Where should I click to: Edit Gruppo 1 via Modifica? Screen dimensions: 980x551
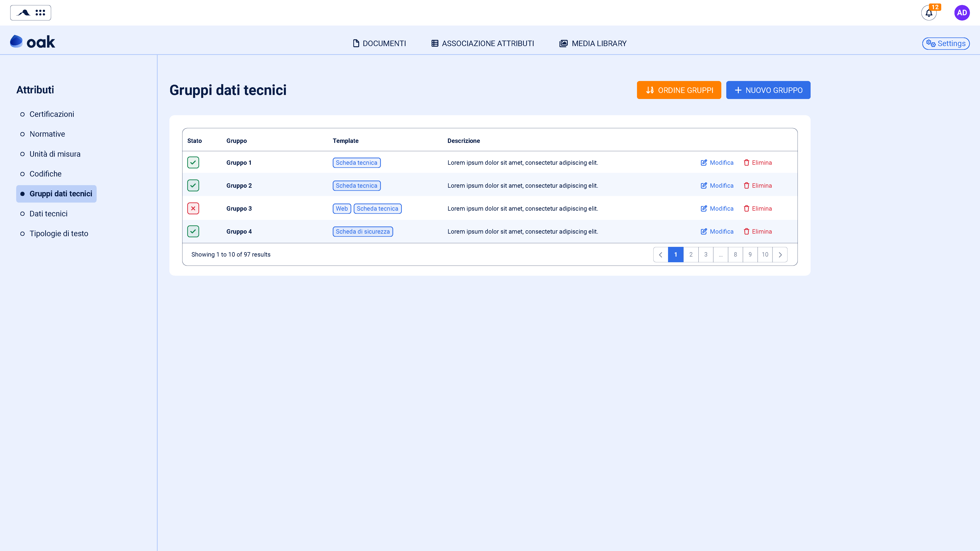pyautogui.click(x=717, y=163)
